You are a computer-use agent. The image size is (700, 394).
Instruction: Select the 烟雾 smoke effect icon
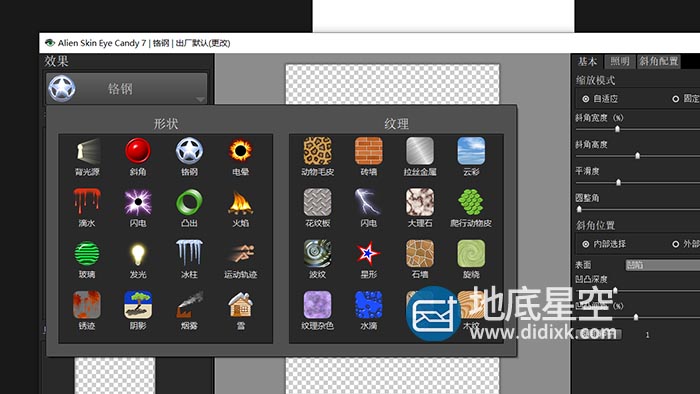[x=189, y=305]
